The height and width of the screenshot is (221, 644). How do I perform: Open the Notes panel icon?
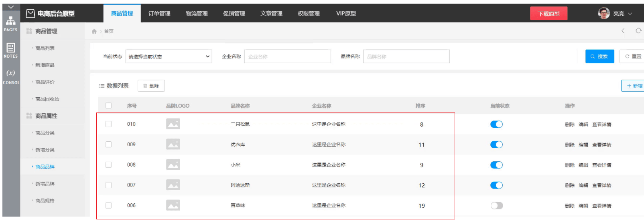(10, 48)
